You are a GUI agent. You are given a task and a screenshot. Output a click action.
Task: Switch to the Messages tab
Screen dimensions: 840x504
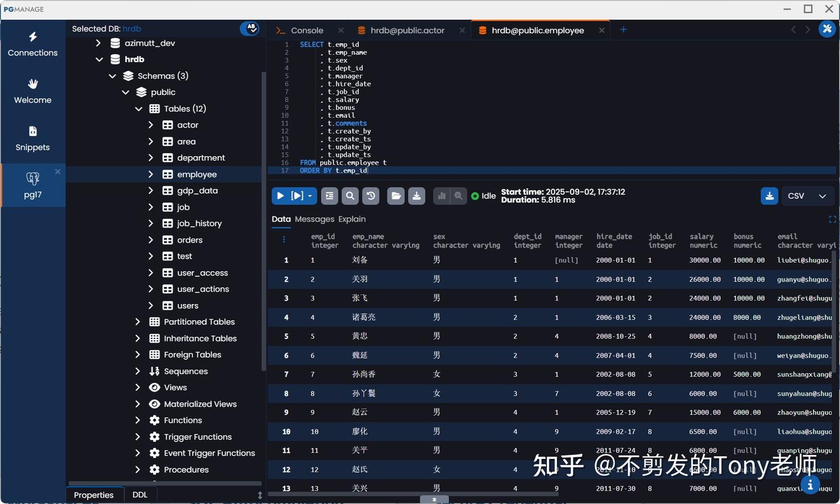[x=314, y=219]
